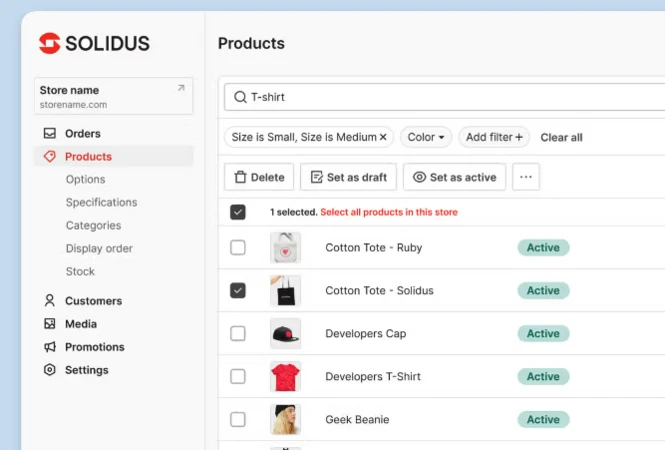Image resolution: width=665 pixels, height=450 pixels.
Task: Uncheck the select-all products checkbox
Action: pyautogui.click(x=238, y=212)
